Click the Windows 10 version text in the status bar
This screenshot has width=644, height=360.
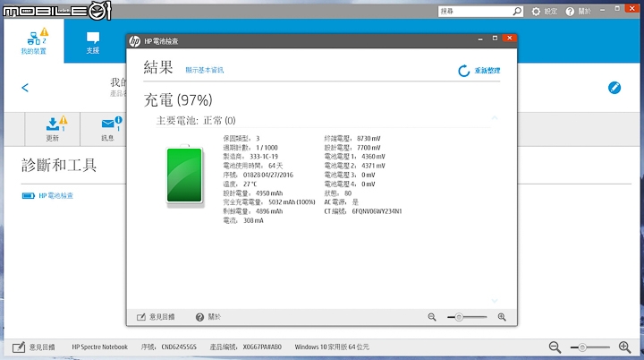tap(332, 347)
